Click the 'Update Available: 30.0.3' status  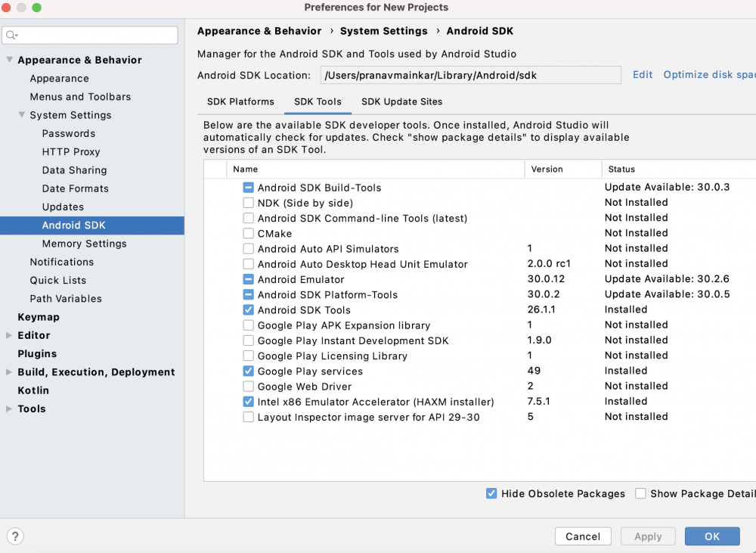[668, 187]
